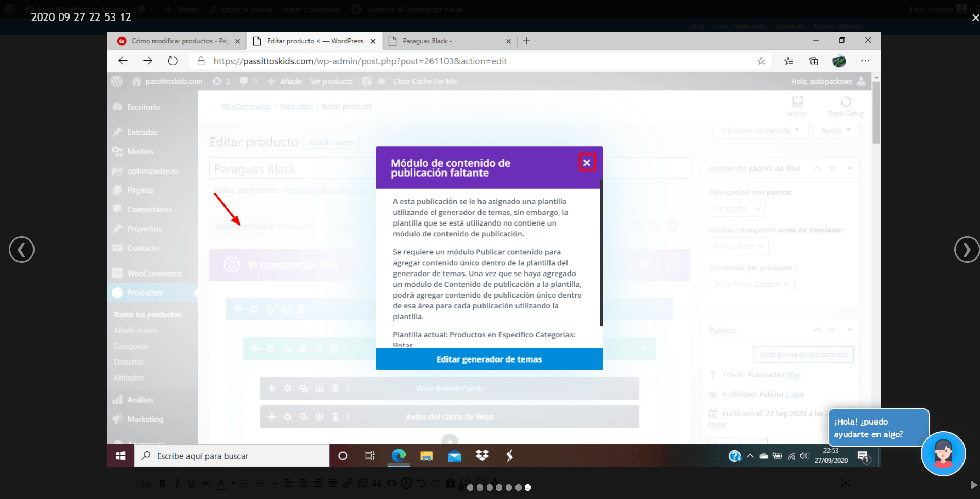Screen dimensions: 980x499
Task: Click 'Categorías' submenu under Productos
Action: (131, 346)
